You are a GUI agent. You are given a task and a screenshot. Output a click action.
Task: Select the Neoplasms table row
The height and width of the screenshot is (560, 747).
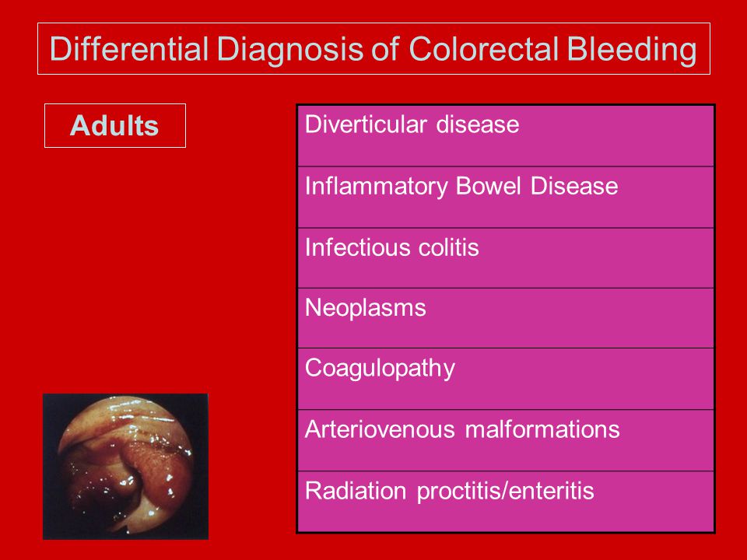coord(506,318)
